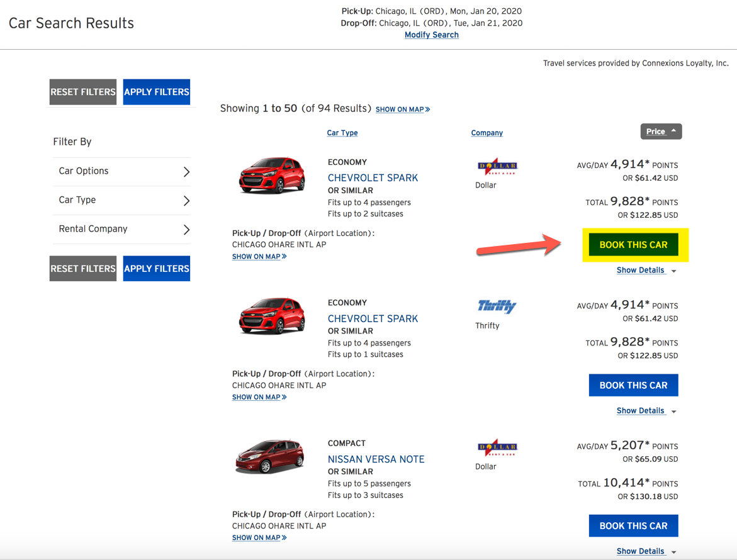Click the Thrifty company logo
This screenshot has width=737, height=560.
497,306
